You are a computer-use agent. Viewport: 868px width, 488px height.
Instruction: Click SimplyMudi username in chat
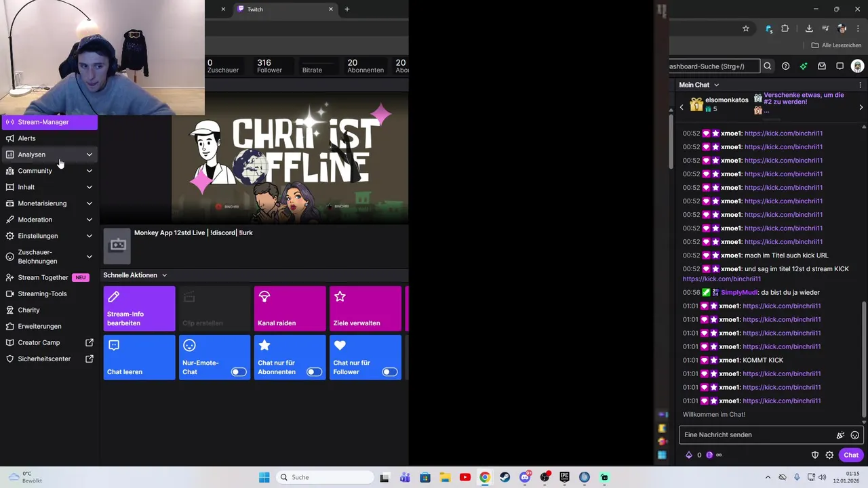click(x=739, y=292)
